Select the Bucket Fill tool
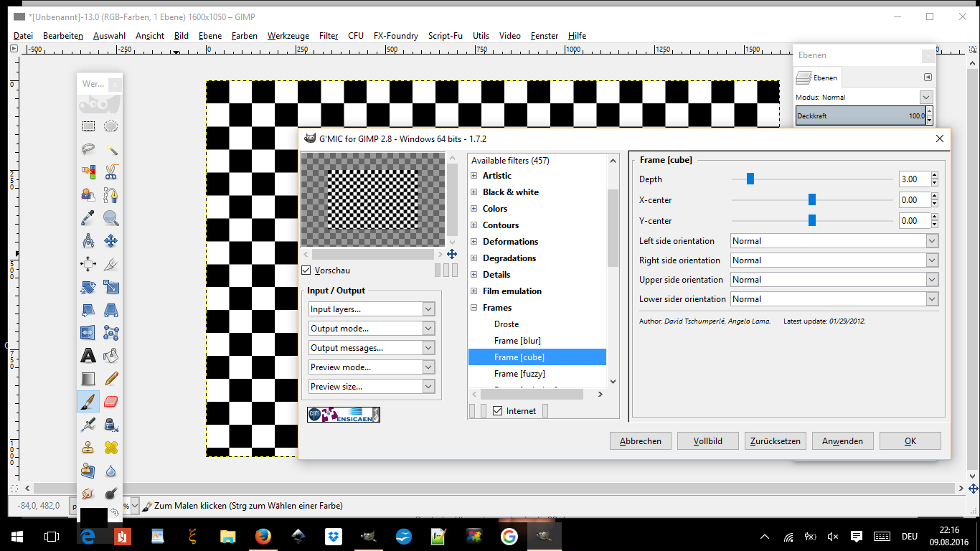Image resolution: width=980 pixels, height=551 pixels. pos(111,355)
